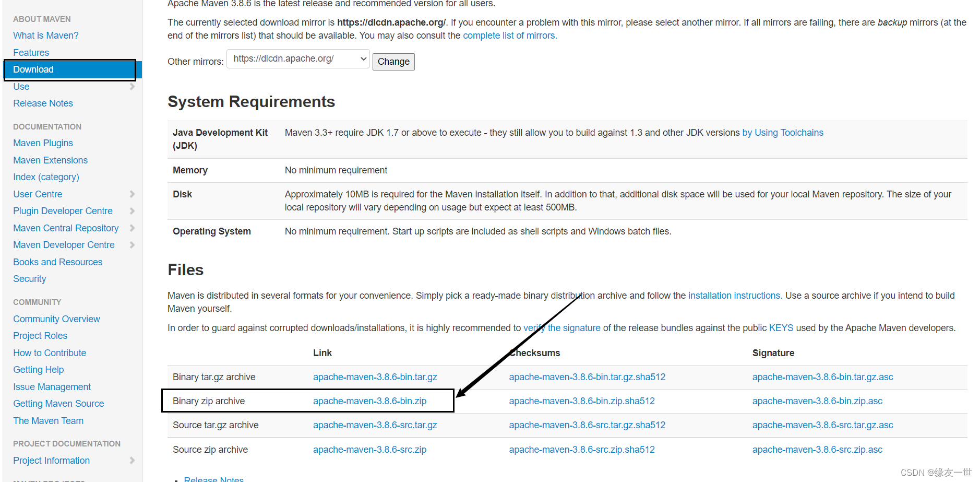
Task: Open apache-maven-3.8.6-bin.tar.gz.asc signature
Action: pos(823,377)
